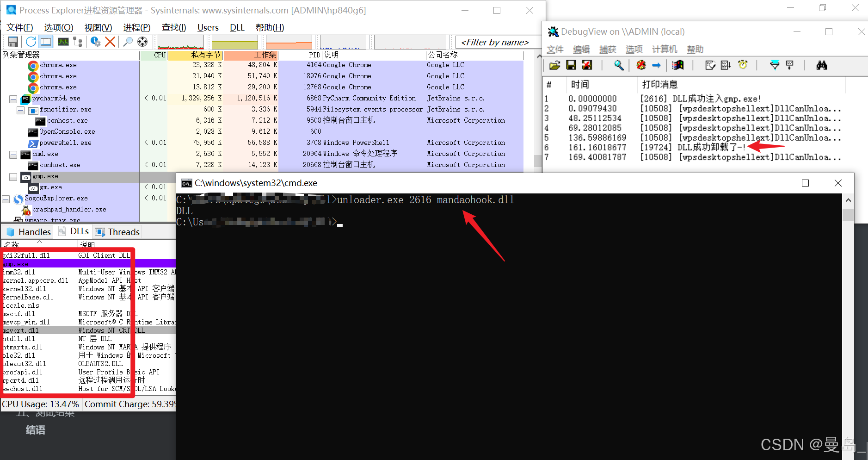Image resolution: width=868 pixels, height=460 pixels.
Task: Sort by the PID column header
Action: tap(300, 55)
